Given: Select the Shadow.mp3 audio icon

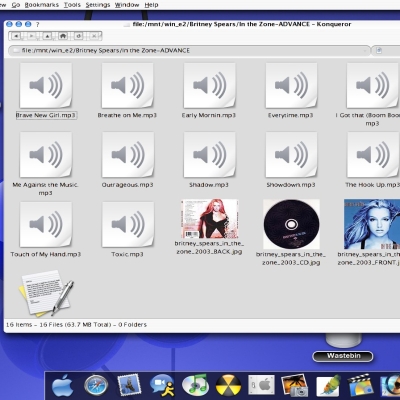Looking at the screenshot, I should tap(210, 155).
